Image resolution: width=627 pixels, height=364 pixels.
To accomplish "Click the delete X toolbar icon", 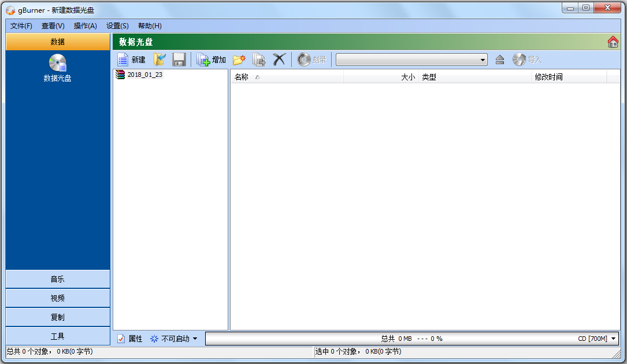I will pos(279,60).
